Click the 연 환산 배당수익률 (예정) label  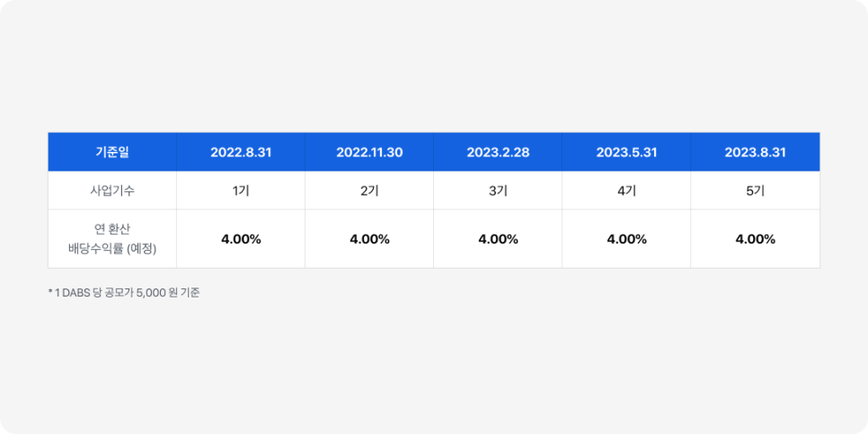coord(112,239)
